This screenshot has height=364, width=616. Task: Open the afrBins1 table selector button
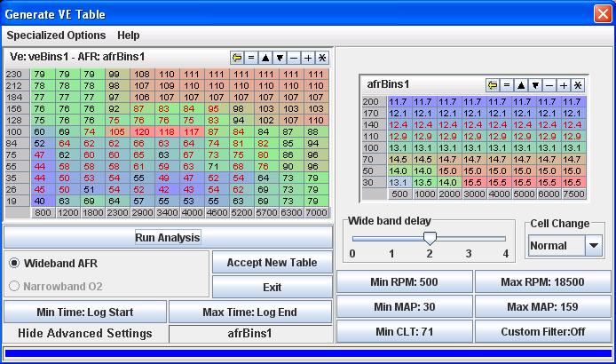click(249, 334)
